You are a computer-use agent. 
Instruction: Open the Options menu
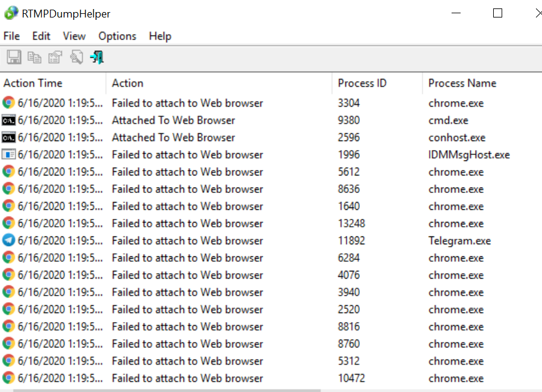tap(117, 36)
